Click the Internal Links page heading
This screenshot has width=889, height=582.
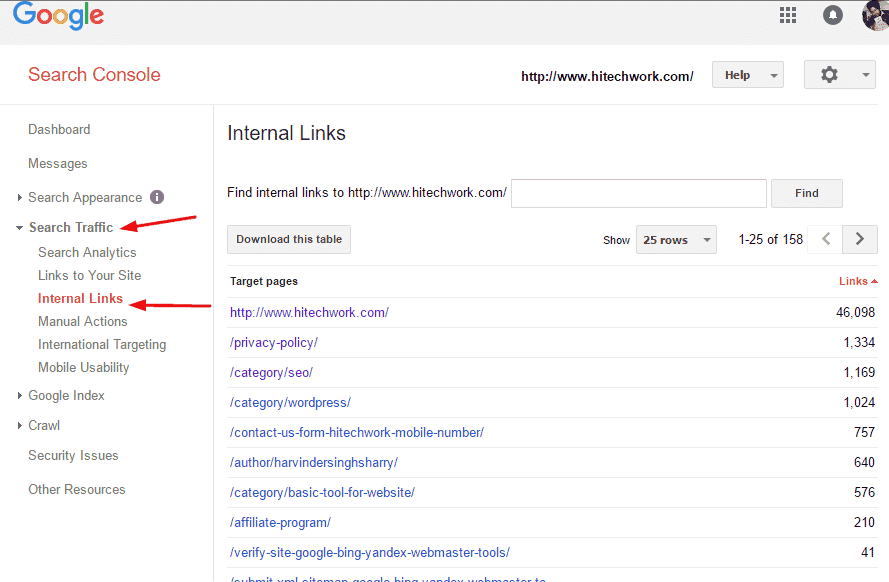286,133
